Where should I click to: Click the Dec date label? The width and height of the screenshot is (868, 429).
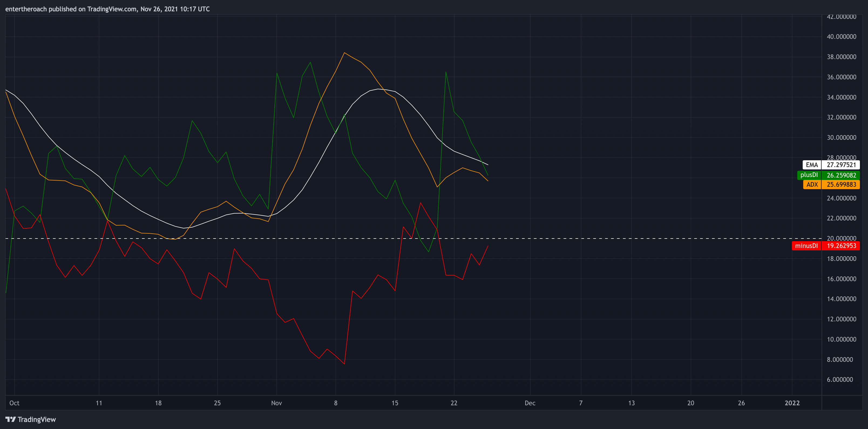(x=530, y=403)
